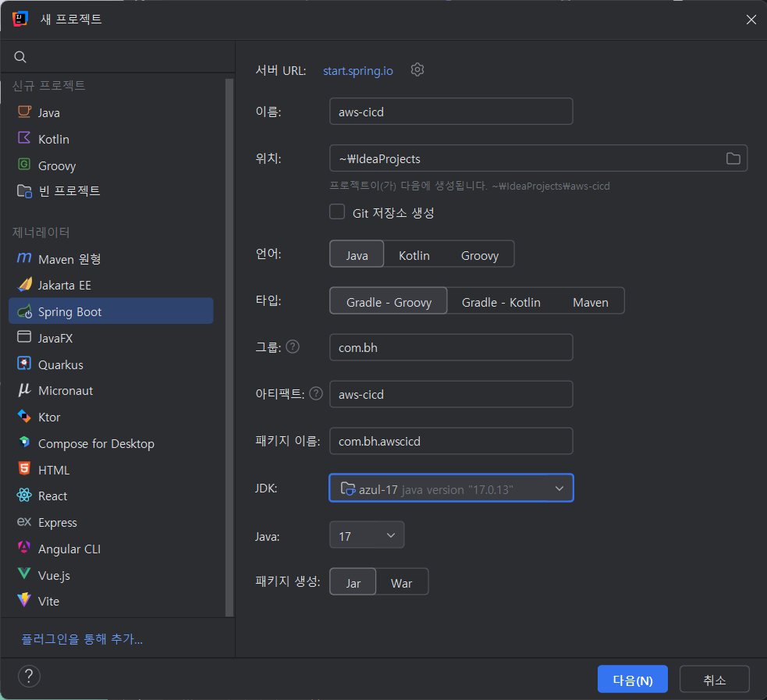This screenshot has width=767, height=700.
Task: Enable the Git 저장소 생성 checkbox
Action: tap(337, 211)
